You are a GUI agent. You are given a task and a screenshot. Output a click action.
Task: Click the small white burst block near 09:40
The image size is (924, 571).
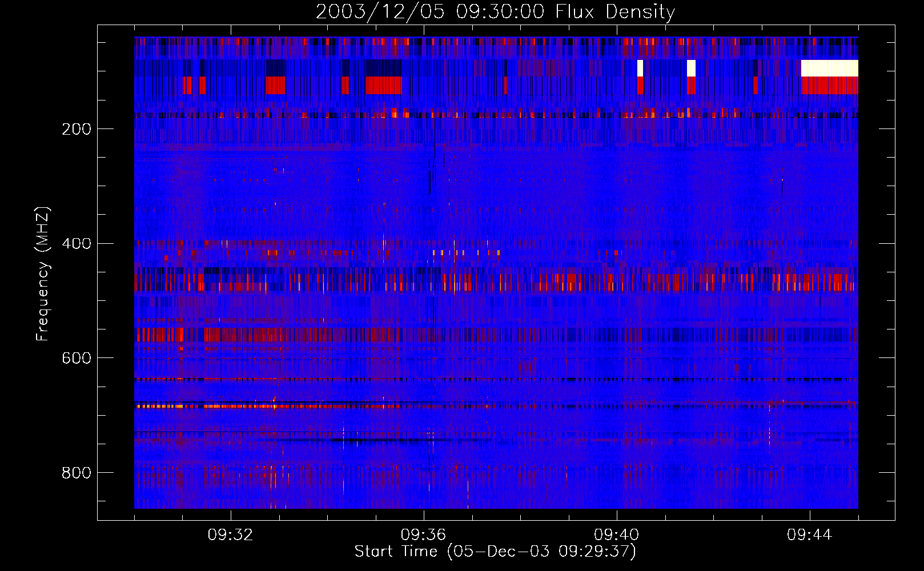coord(640,68)
